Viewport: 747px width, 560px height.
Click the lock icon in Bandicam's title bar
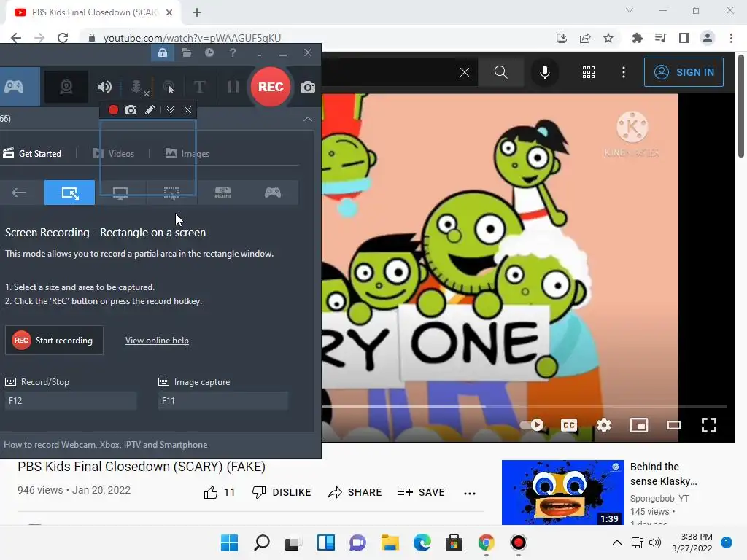click(x=163, y=52)
